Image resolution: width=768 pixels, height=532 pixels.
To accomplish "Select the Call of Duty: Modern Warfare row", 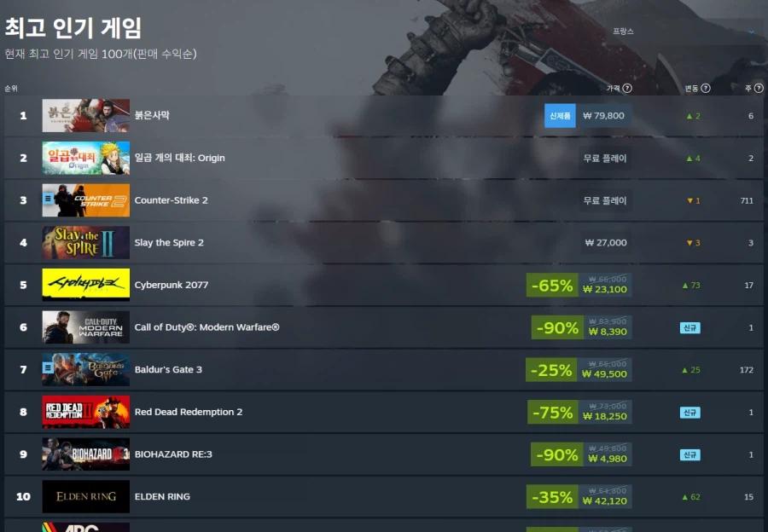I will pos(383,327).
